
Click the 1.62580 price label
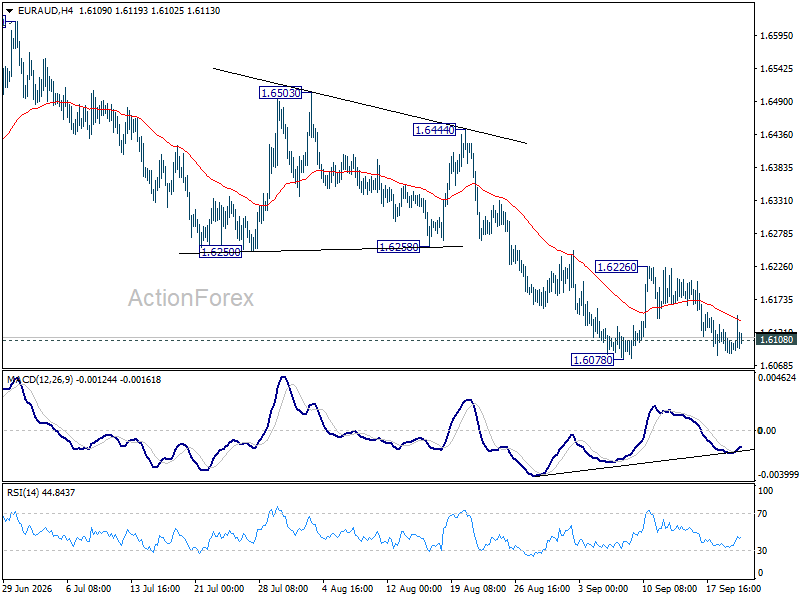(398, 247)
